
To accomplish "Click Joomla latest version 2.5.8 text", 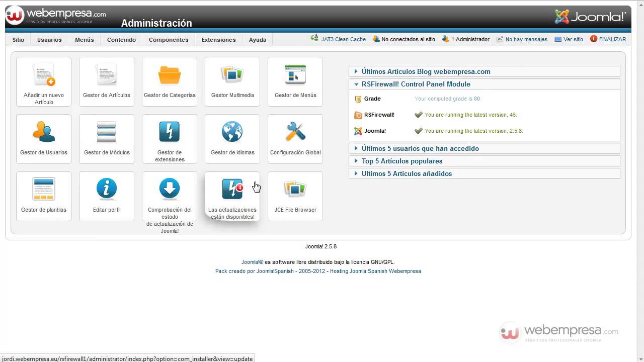I will (x=474, y=131).
